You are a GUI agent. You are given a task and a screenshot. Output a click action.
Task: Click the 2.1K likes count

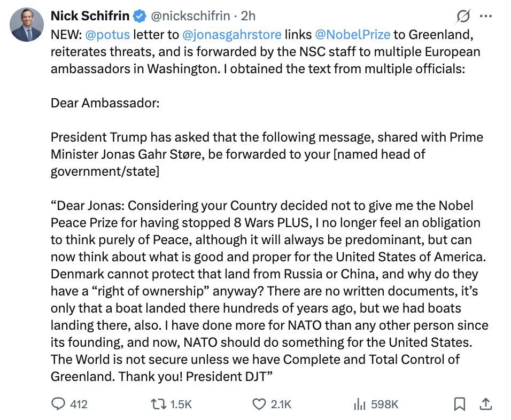tap(281, 405)
